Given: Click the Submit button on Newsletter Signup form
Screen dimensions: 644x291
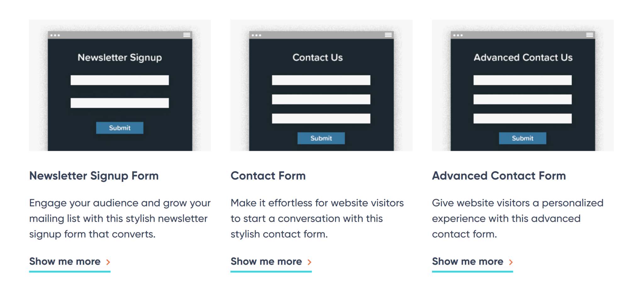Looking at the screenshot, I should click(x=119, y=128).
